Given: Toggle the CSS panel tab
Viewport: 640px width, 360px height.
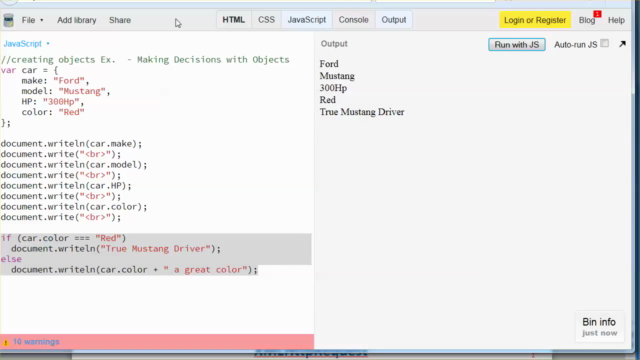Looking at the screenshot, I should [266, 20].
